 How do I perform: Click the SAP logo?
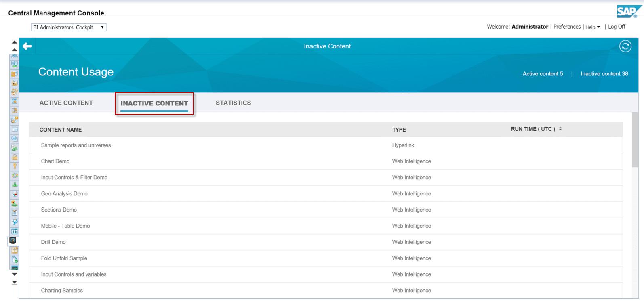coord(629,11)
